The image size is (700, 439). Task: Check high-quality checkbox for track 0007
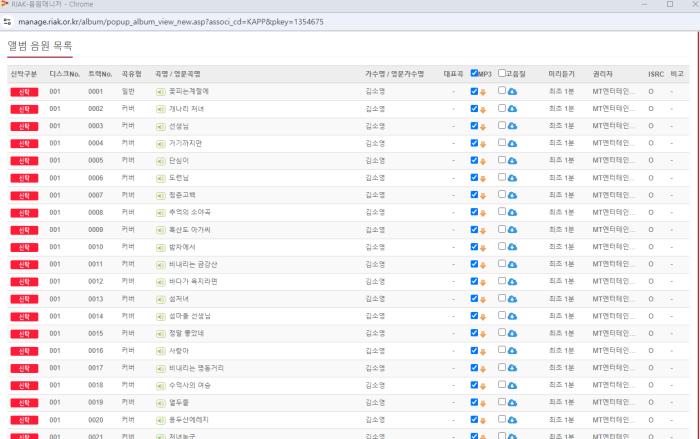[x=502, y=194]
